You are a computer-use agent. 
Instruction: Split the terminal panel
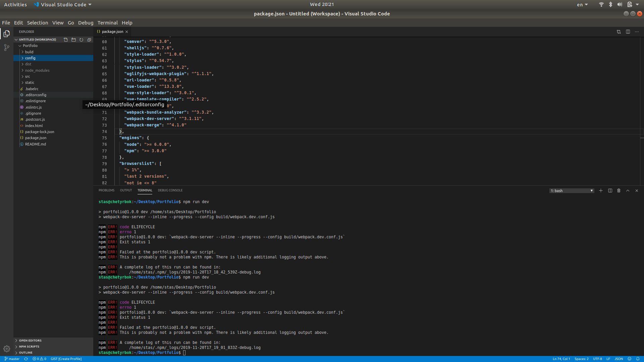610,191
